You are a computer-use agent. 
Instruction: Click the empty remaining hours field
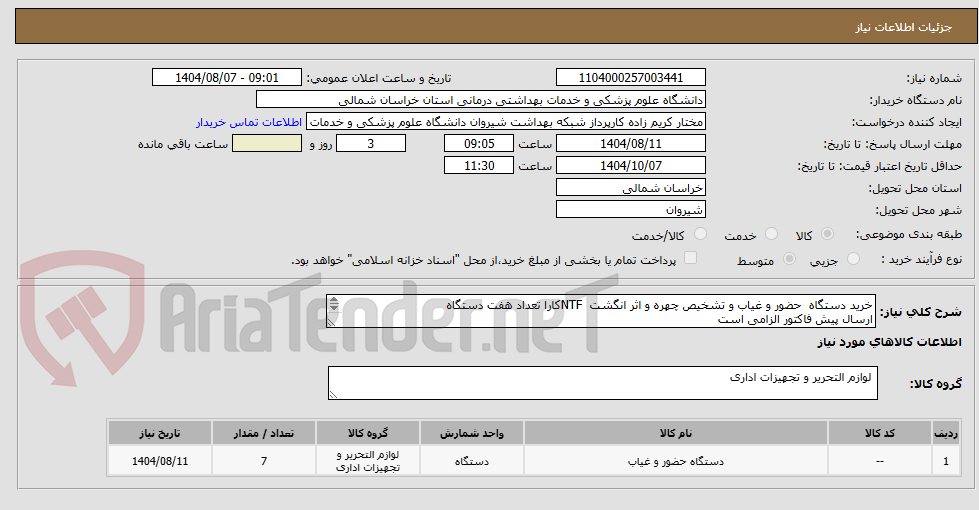[267, 144]
